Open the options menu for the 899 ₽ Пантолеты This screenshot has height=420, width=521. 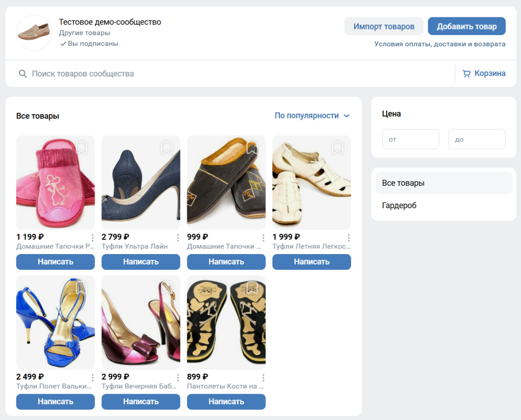pyautogui.click(x=264, y=378)
